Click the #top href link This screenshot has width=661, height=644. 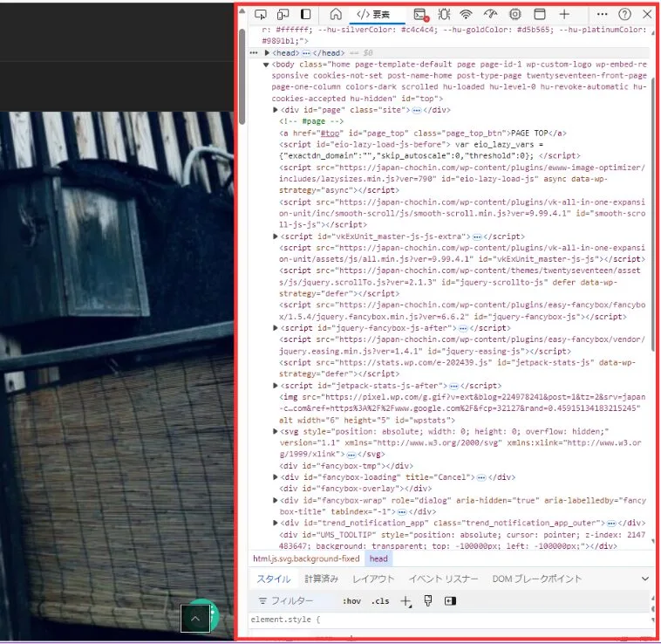tap(330, 134)
